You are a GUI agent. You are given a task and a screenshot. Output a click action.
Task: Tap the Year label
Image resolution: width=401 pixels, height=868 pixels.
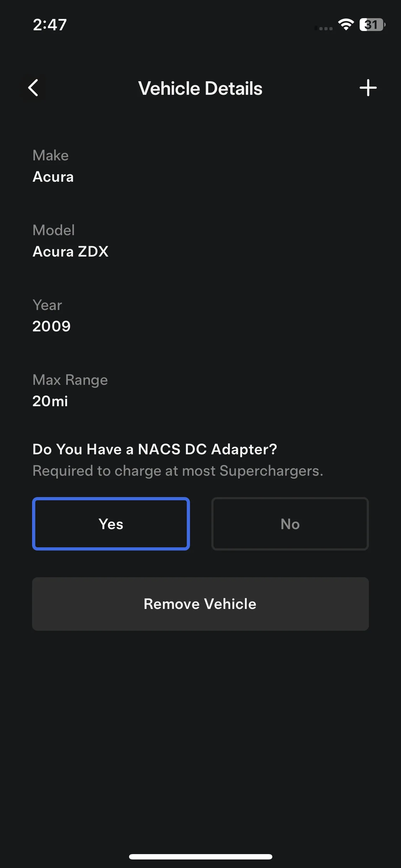click(x=47, y=305)
